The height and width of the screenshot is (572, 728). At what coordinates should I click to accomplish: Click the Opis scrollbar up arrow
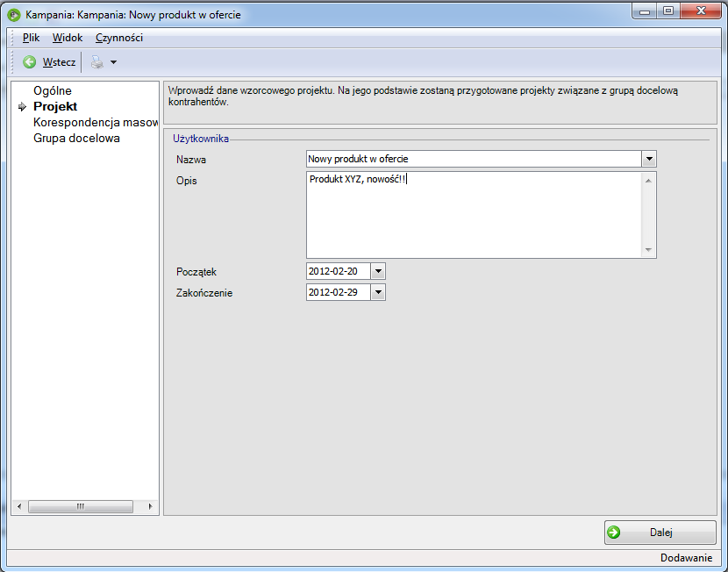648,181
